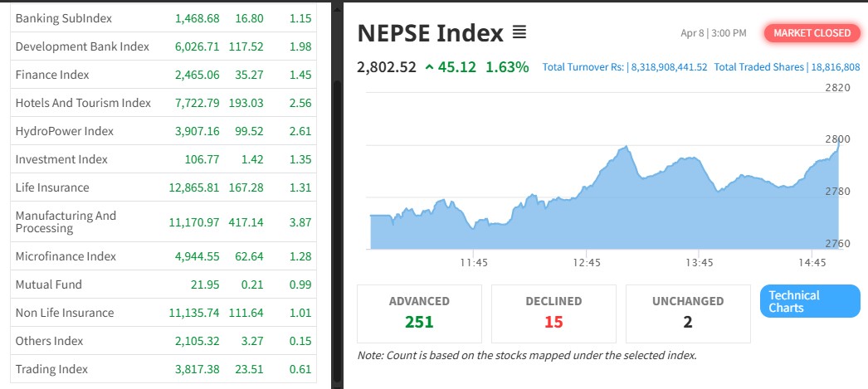The image size is (868, 389).
Task: Select the Finance Index entry
Action: 52,75
